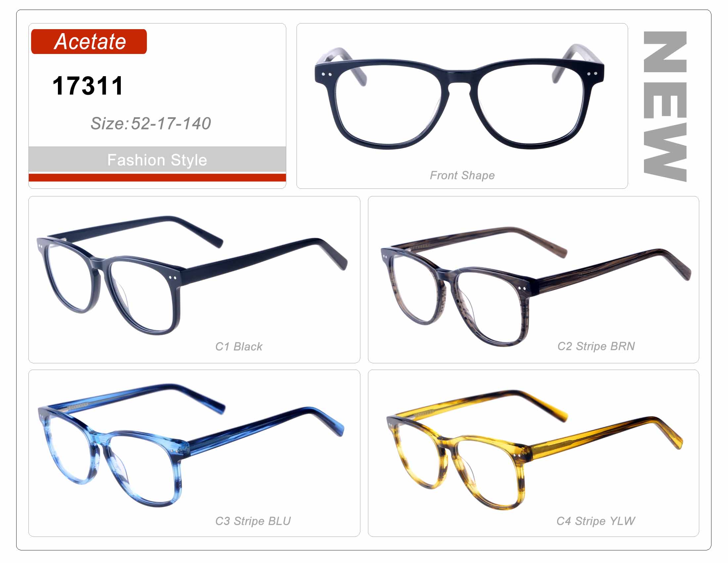Select the C3 Stripe BLU glasses image
The width and height of the screenshot is (728, 563).
(191, 444)
